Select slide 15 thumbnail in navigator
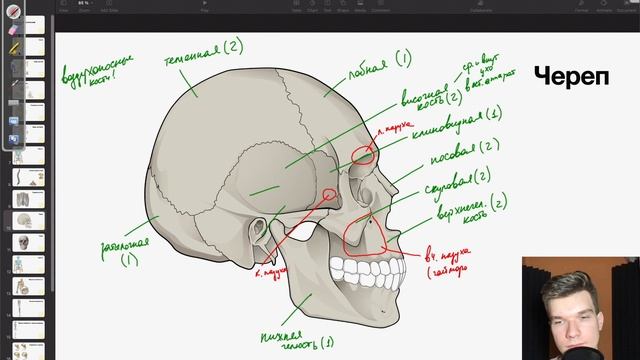 click(29, 330)
